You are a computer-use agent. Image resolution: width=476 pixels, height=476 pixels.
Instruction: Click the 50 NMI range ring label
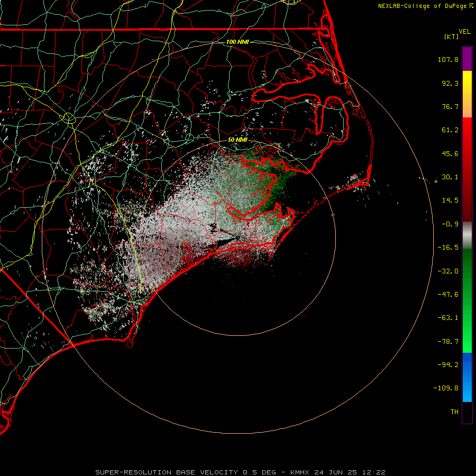click(237, 140)
